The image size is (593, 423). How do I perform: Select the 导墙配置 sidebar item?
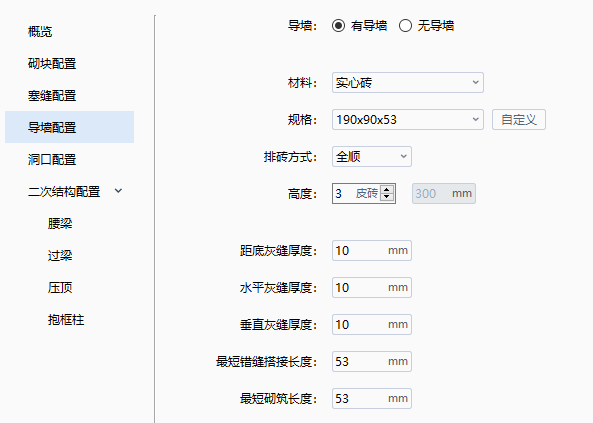coord(70,127)
